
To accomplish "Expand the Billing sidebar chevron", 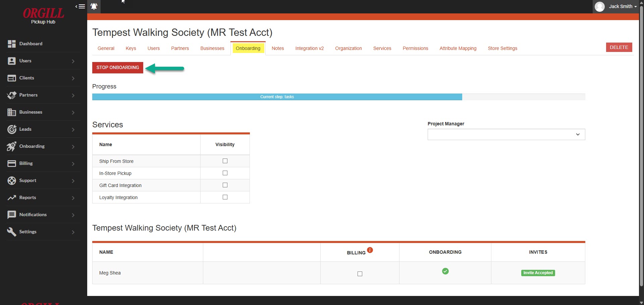I will tap(73, 164).
